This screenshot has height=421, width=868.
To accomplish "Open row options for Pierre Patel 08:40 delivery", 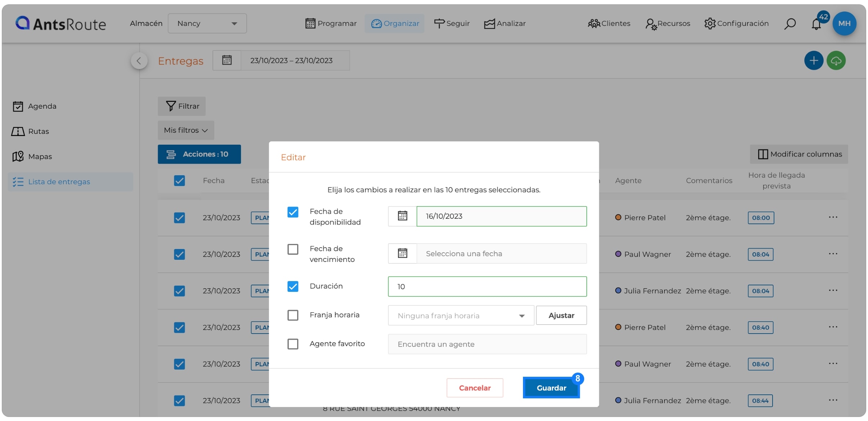I will 833,327.
